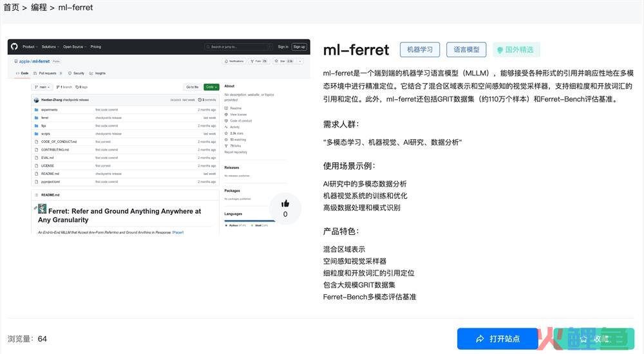The height and width of the screenshot is (354, 644).
Task: Select the 语言模型 tag
Action: pyautogui.click(x=466, y=50)
